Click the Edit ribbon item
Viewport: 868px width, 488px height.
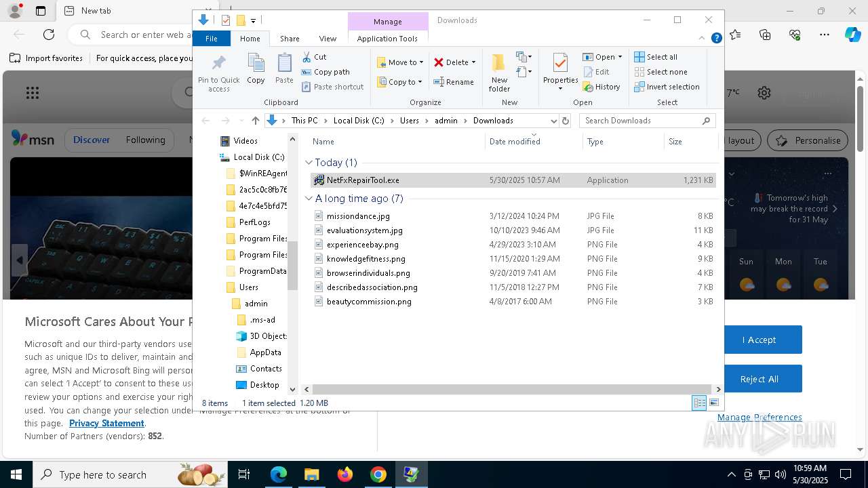click(x=596, y=72)
